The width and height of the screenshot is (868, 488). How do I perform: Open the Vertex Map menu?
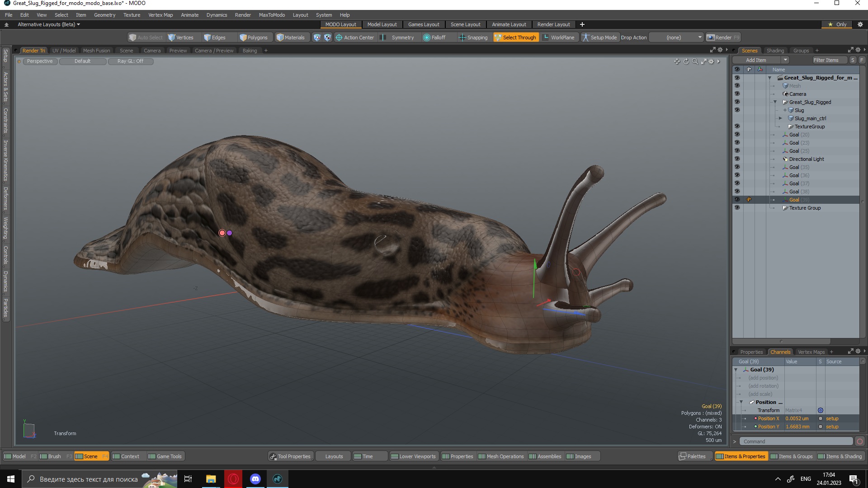[160, 15]
